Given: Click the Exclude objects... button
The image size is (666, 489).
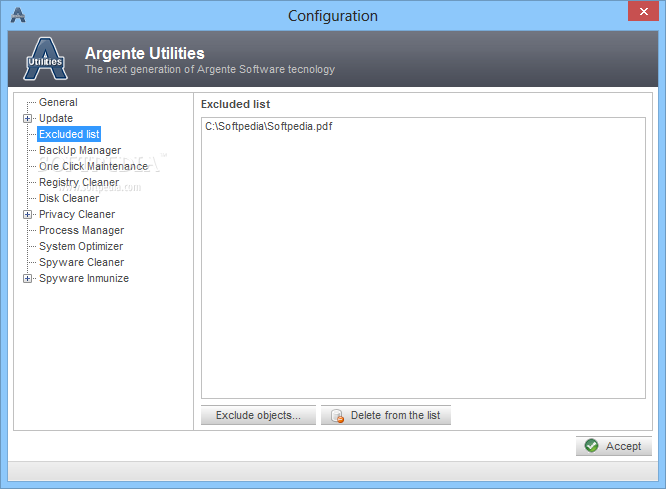Looking at the screenshot, I should point(258,416).
